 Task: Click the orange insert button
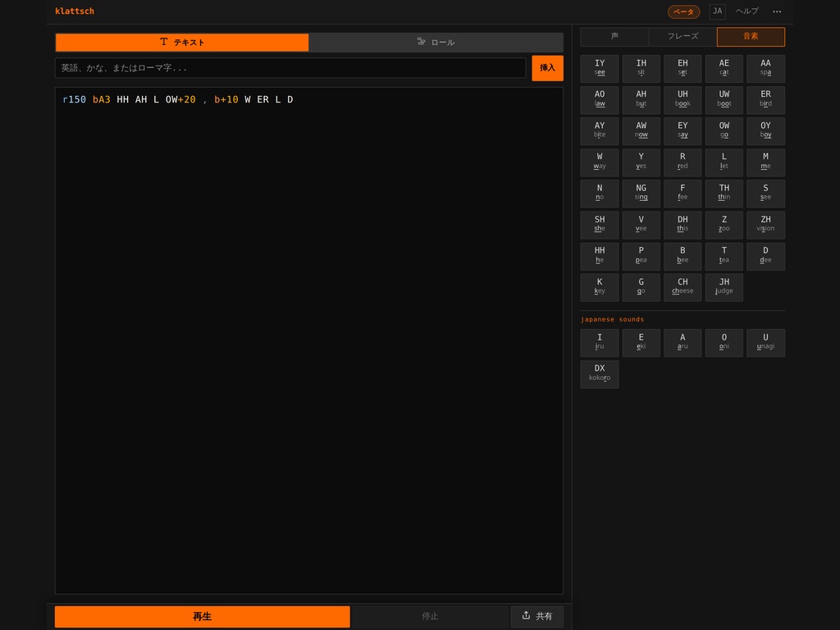(547, 68)
